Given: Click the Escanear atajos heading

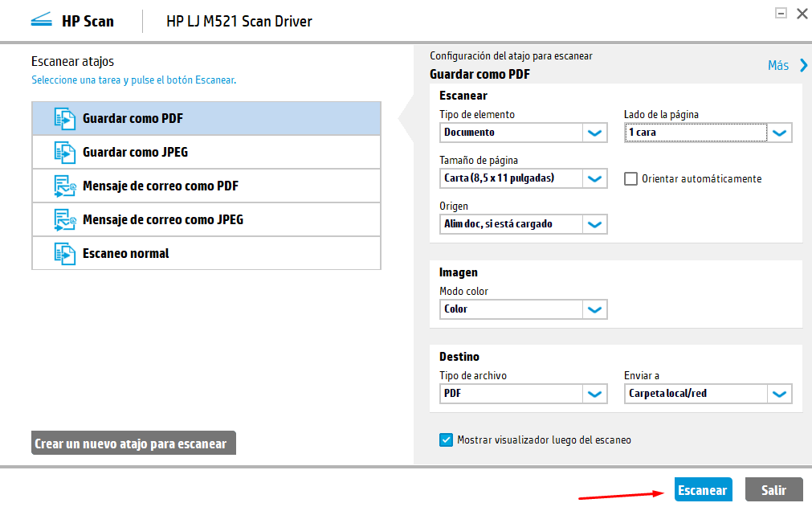Looking at the screenshot, I should pos(72,62).
